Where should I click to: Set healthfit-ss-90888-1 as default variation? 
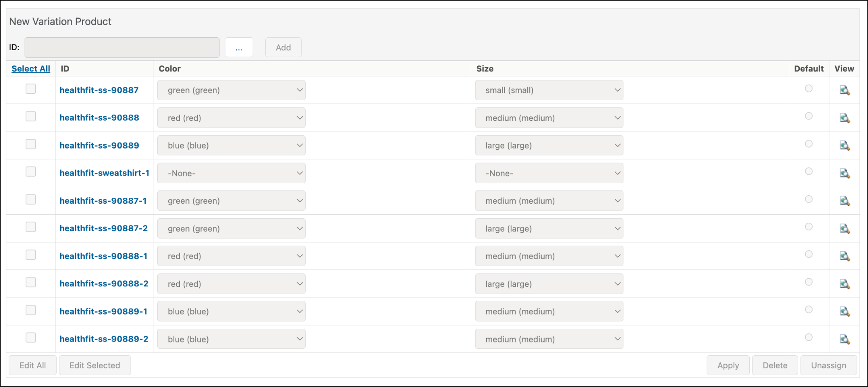(x=809, y=254)
